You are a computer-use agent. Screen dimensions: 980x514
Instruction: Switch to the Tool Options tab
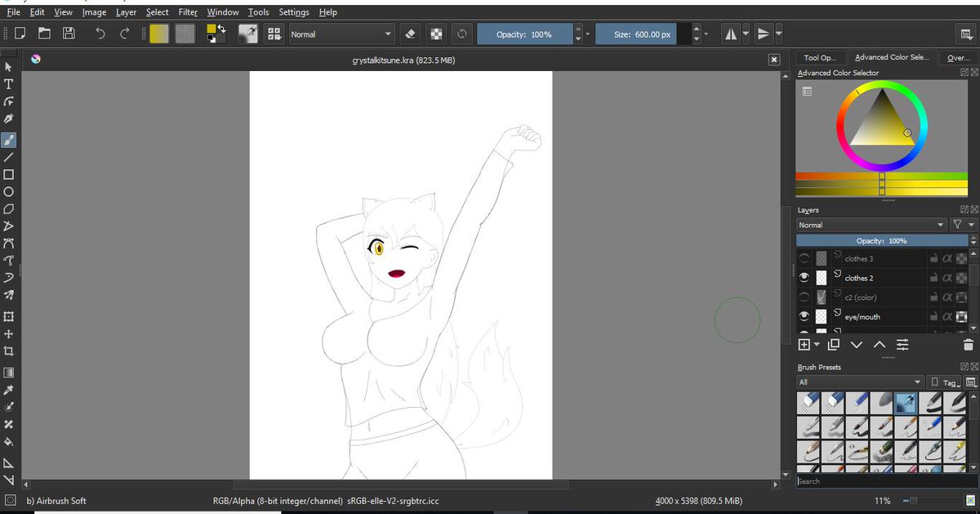pyautogui.click(x=820, y=57)
